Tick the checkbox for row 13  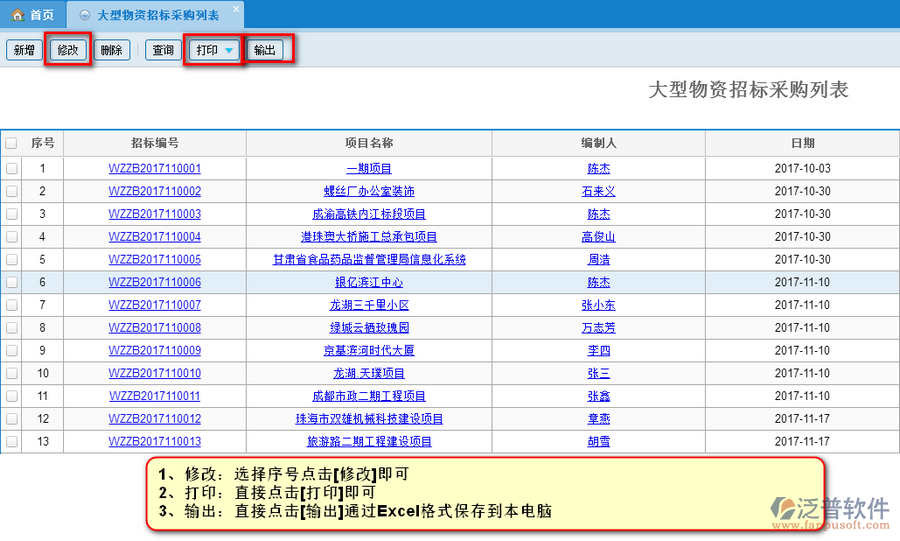tap(11, 442)
